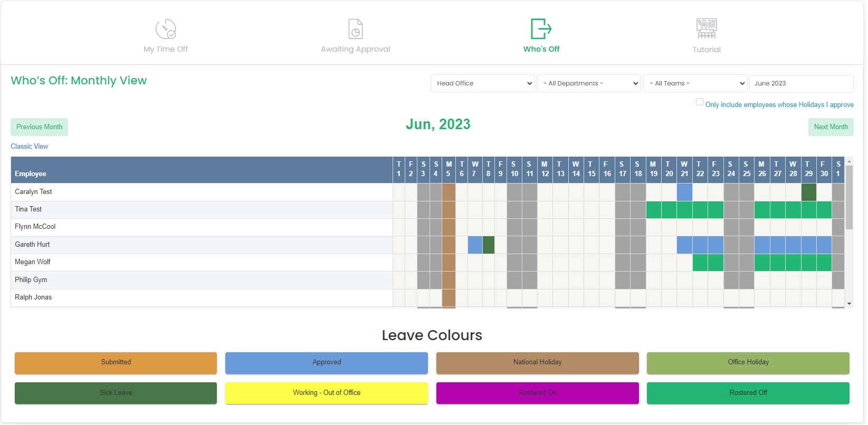868x425 pixels.
Task: Click Caralyn Test's approved leave on 21st
Action: pos(684,192)
